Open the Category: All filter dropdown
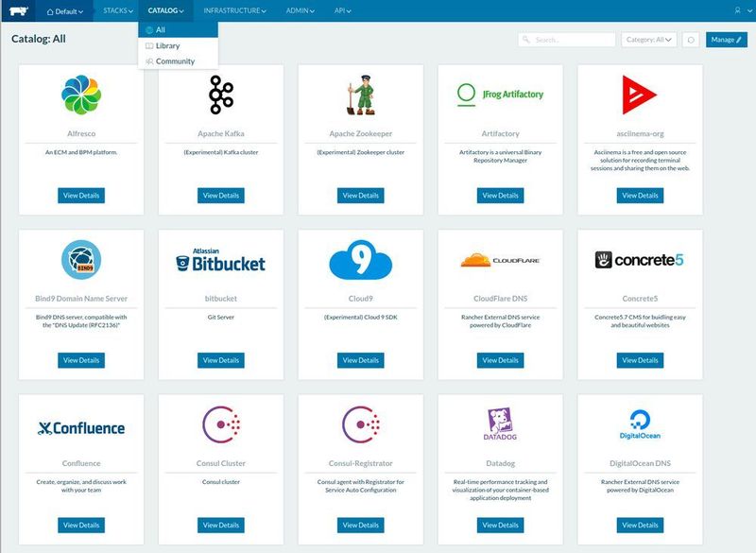The image size is (756, 553). [x=649, y=40]
